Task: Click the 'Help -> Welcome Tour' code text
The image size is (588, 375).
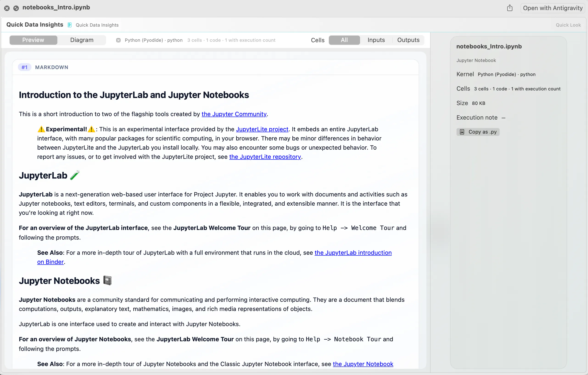Action: (x=358, y=228)
